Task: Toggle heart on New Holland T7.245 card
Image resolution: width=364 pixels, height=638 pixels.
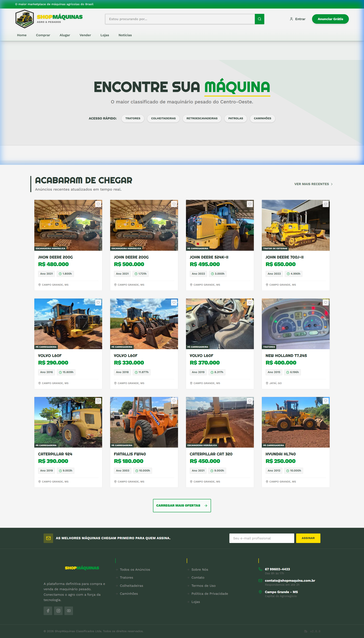Action: click(x=326, y=303)
